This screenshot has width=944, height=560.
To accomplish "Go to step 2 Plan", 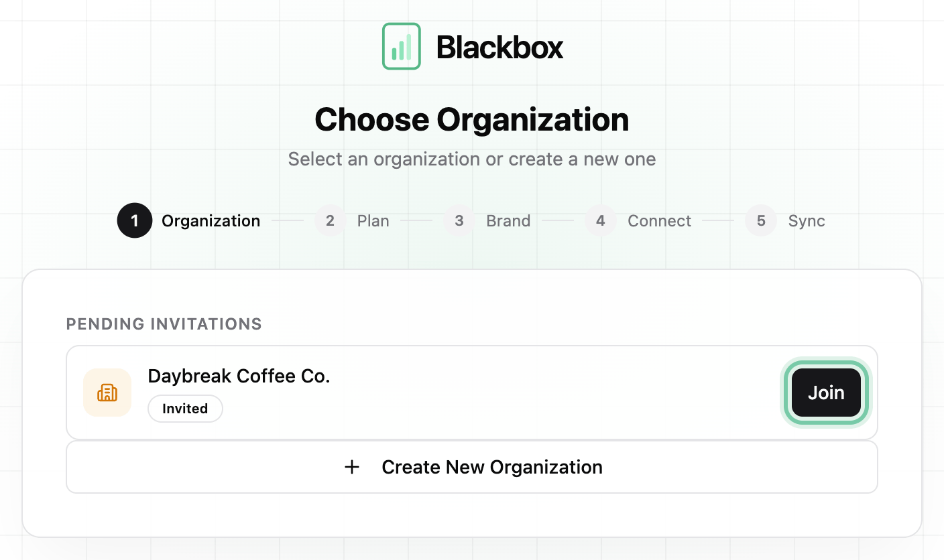I will (x=352, y=221).
